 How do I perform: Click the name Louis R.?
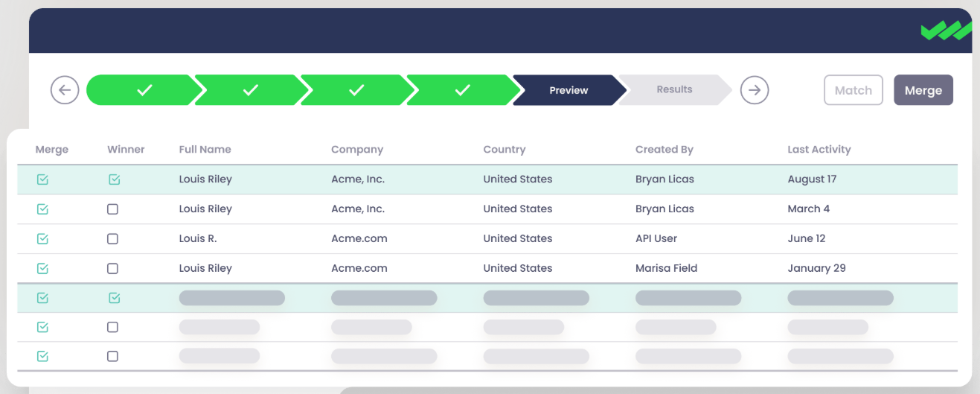[198, 238]
